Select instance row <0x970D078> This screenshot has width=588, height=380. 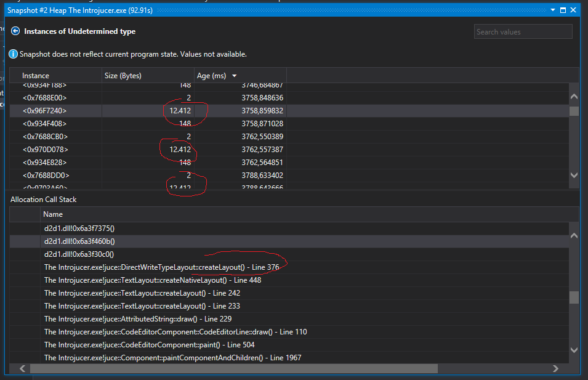coord(289,150)
